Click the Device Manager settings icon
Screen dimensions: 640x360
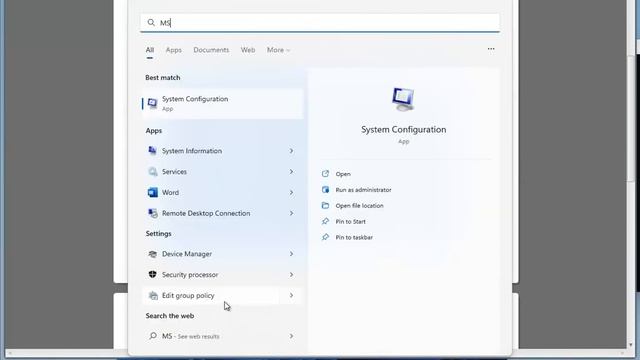coord(152,254)
